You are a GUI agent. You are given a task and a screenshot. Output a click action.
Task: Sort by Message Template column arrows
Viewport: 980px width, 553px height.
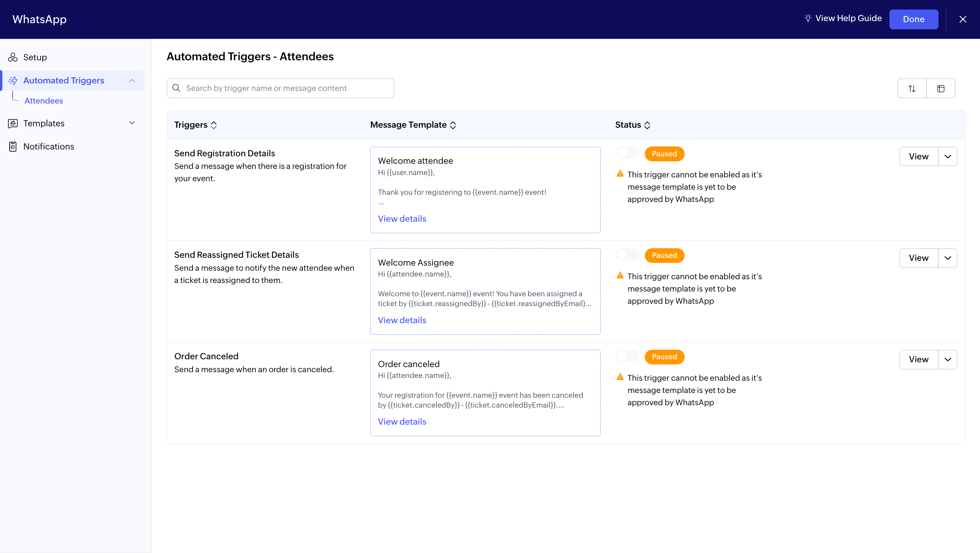pos(453,125)
